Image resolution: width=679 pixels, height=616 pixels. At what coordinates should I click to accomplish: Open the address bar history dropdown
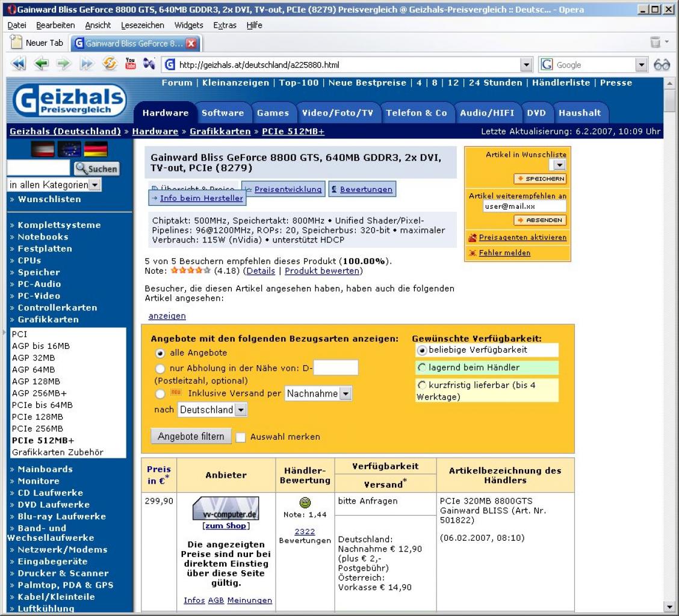click(x=526, y=65)
